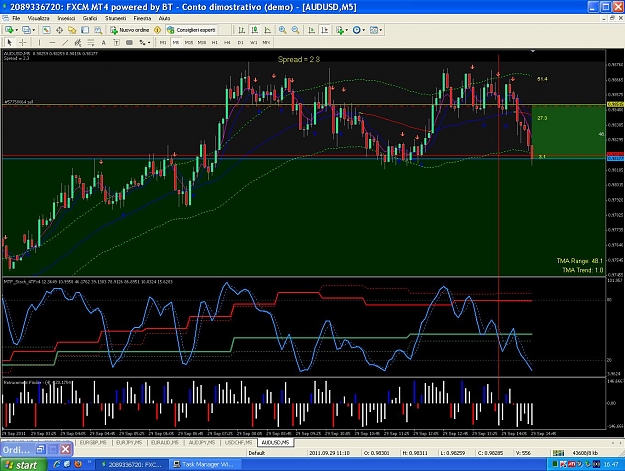Open the Task Manager taskbar button
Screen dimensions: 625x471
[x=203, y=465]
